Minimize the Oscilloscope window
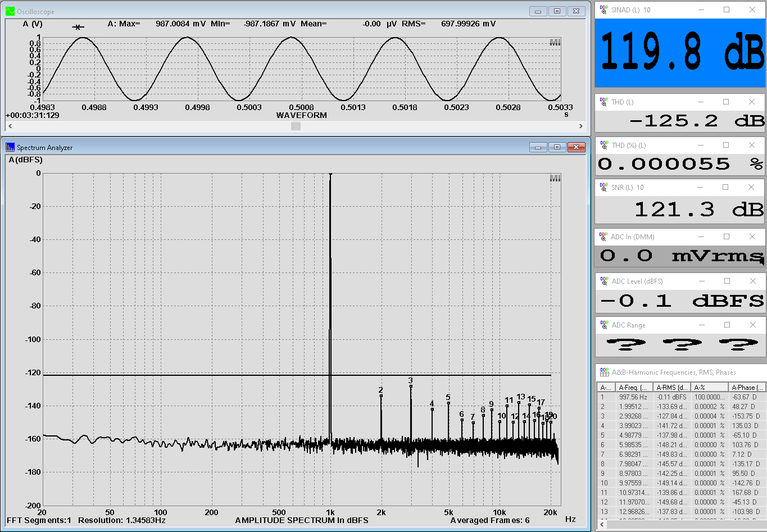 tap(538, 11)
